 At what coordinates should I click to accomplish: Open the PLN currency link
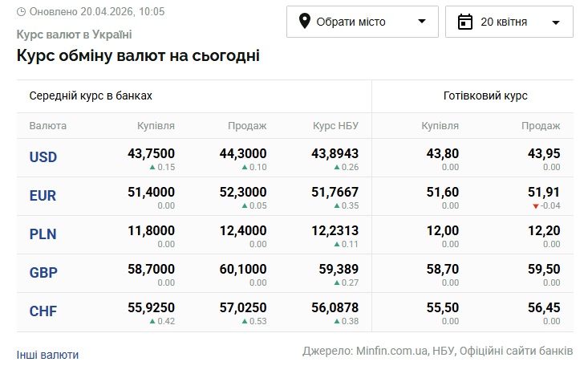point(43,234)
